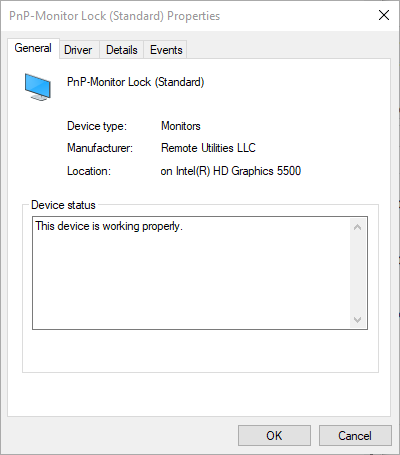Click the PnP-Monitor Lock (Standard) device name
The width and height of the screenshot is (400, 455).
coord(136,82)
